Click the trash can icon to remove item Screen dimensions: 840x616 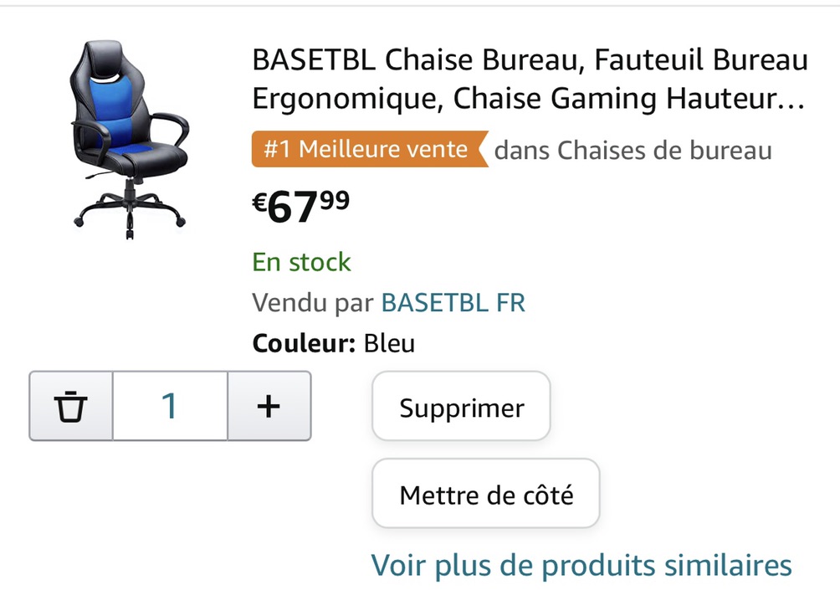pos(71,406)
